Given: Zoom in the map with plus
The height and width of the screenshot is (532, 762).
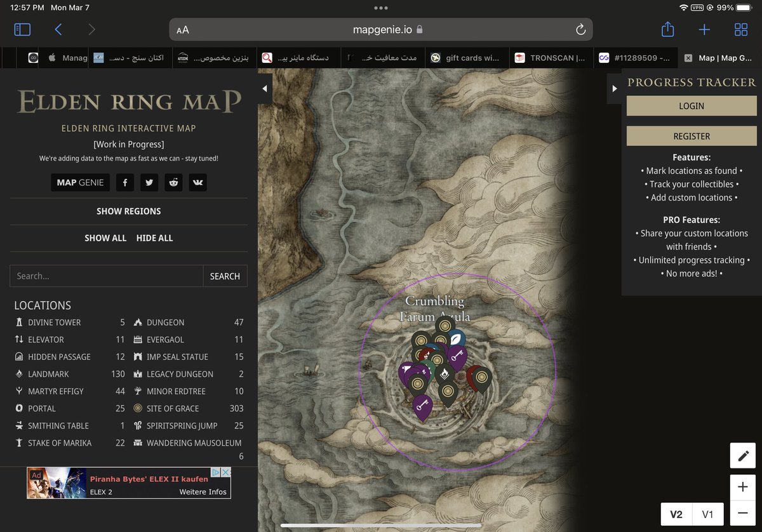Looking at the screenshot, I should tap(743, 488).
